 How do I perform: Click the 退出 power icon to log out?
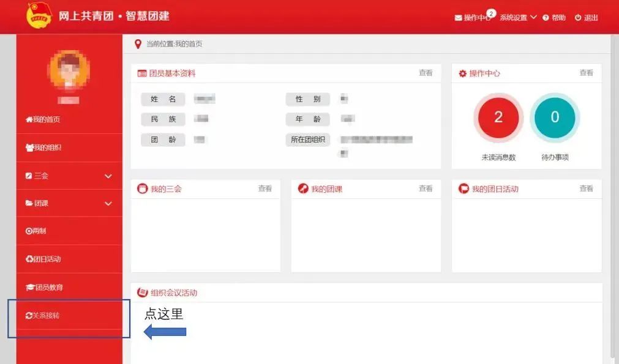(578, 18)
